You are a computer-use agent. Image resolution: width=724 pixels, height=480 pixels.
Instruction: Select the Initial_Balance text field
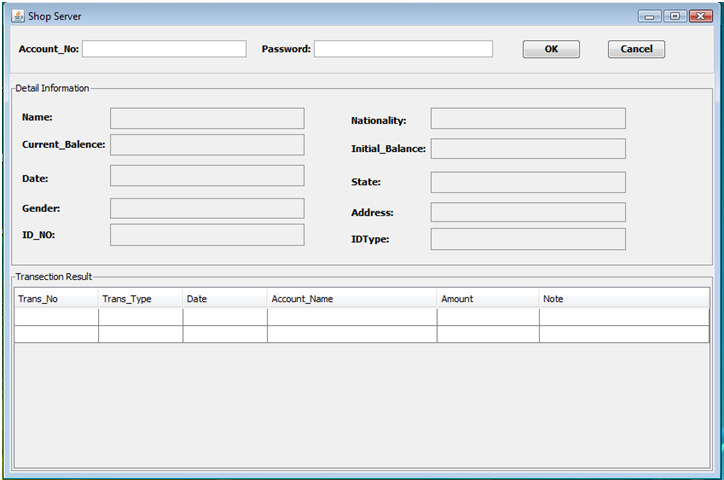click(x=528, y=149)
